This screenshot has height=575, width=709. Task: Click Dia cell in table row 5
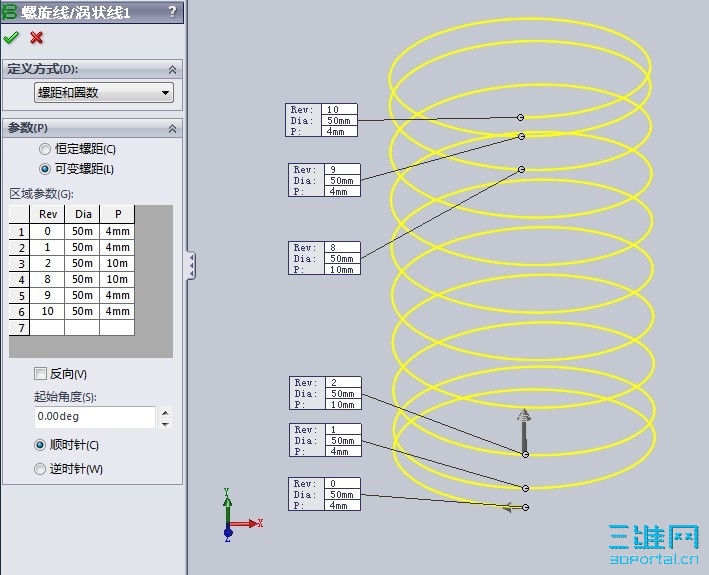point(82,295)
